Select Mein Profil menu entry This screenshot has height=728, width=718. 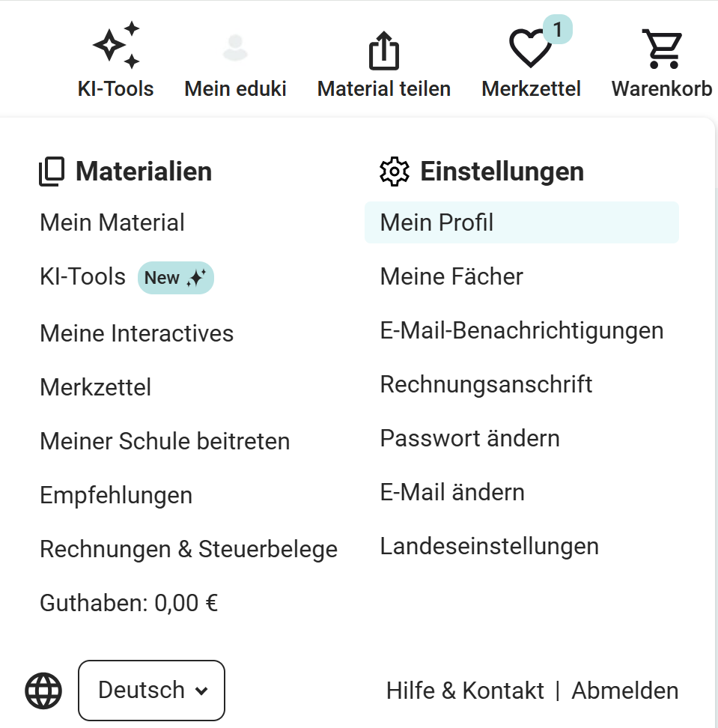[x=437, y=222]
